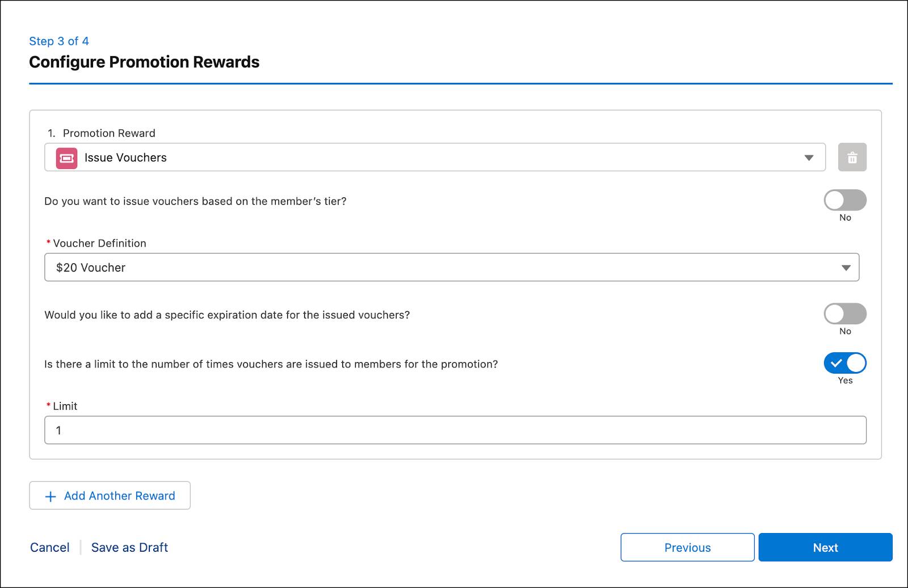Click the Cancel link
The image size is (908, 588).
pyautogui.click(x=49, y=547)
